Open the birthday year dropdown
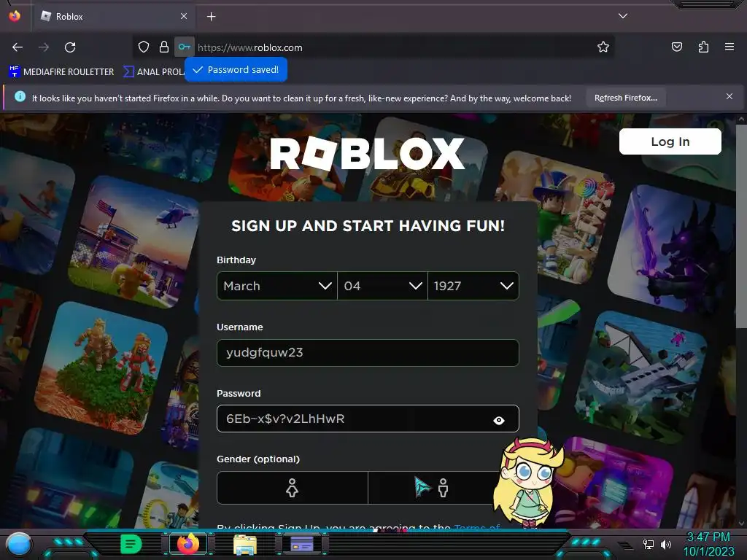 pos(473,286)
